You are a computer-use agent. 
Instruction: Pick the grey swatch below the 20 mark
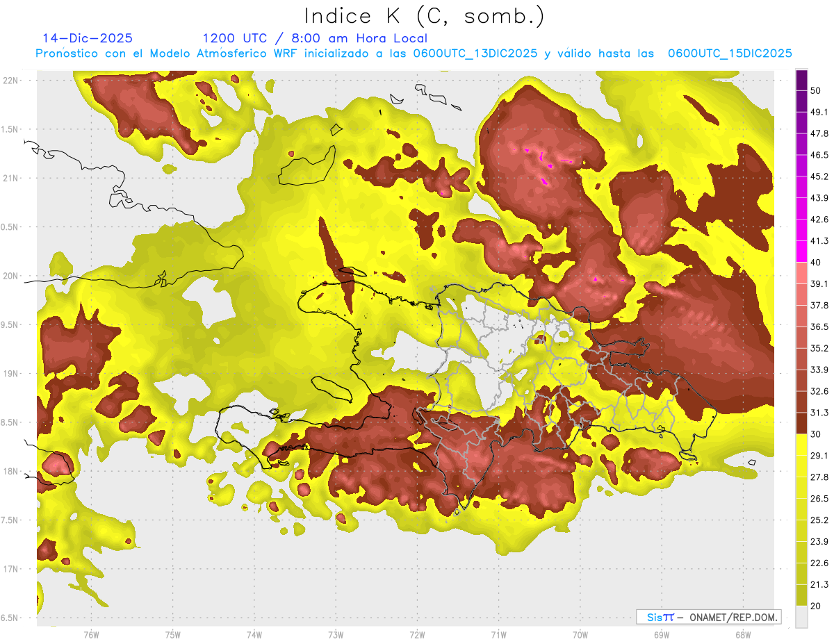click(801, 617)
